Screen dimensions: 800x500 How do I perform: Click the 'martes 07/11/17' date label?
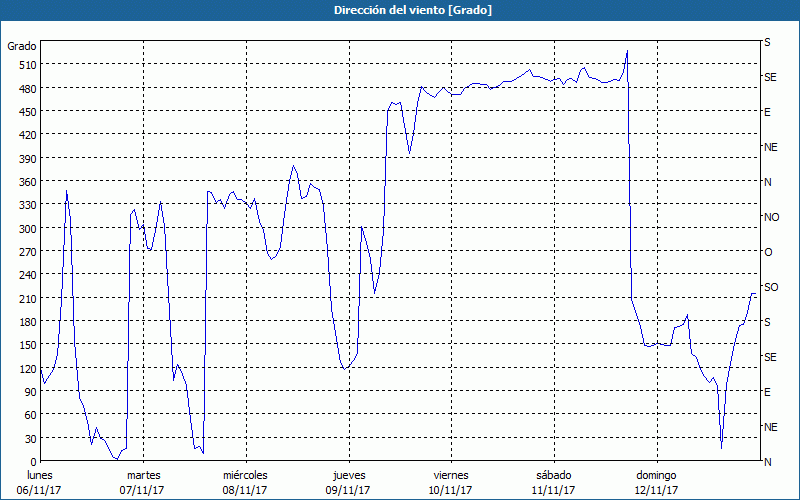[143, 482]
